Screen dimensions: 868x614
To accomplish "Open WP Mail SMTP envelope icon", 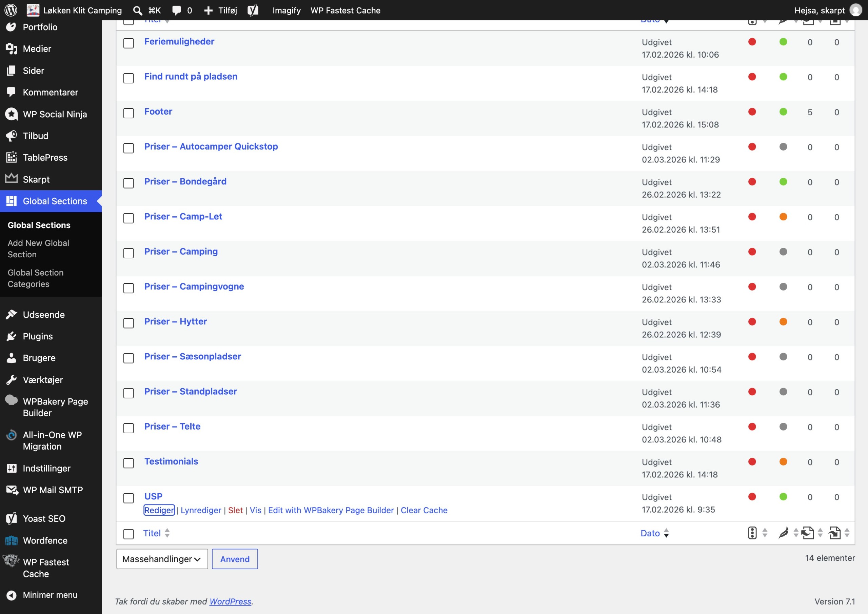I will click(12, 490).
